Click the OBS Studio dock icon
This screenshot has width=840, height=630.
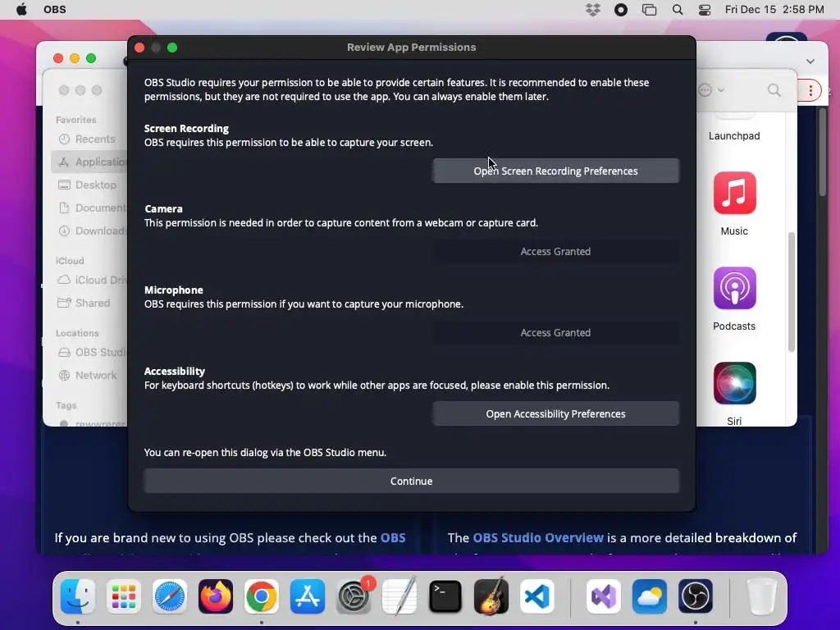click(696, 596)
